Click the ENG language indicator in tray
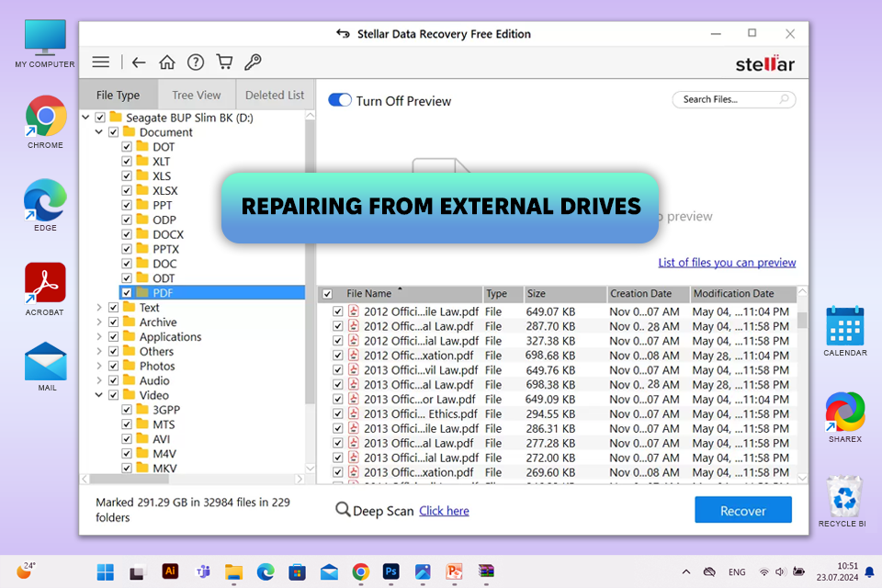The image size is (882, 588). [x=736, y=572]
